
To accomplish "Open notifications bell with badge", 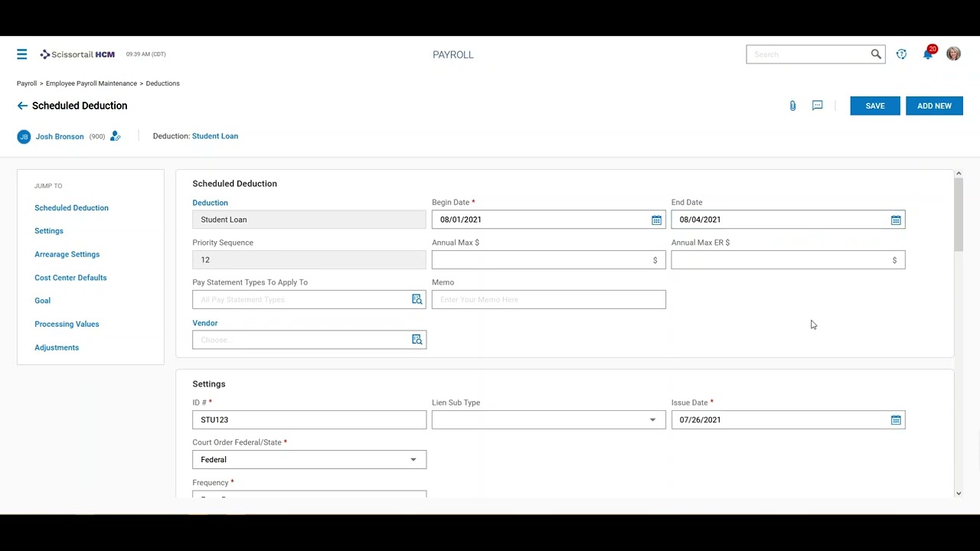I will (x=928, y=54).
